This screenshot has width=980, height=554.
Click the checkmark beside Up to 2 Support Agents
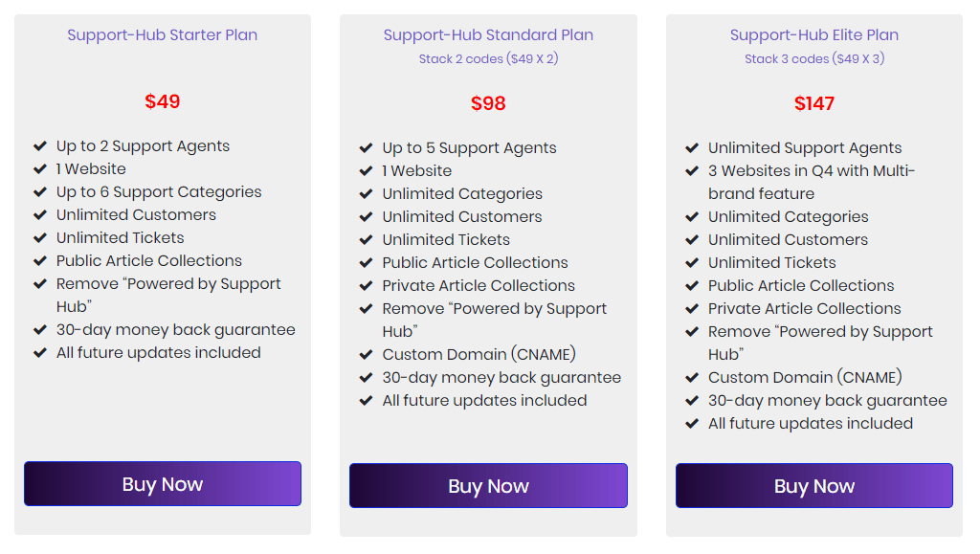point(40,145)
